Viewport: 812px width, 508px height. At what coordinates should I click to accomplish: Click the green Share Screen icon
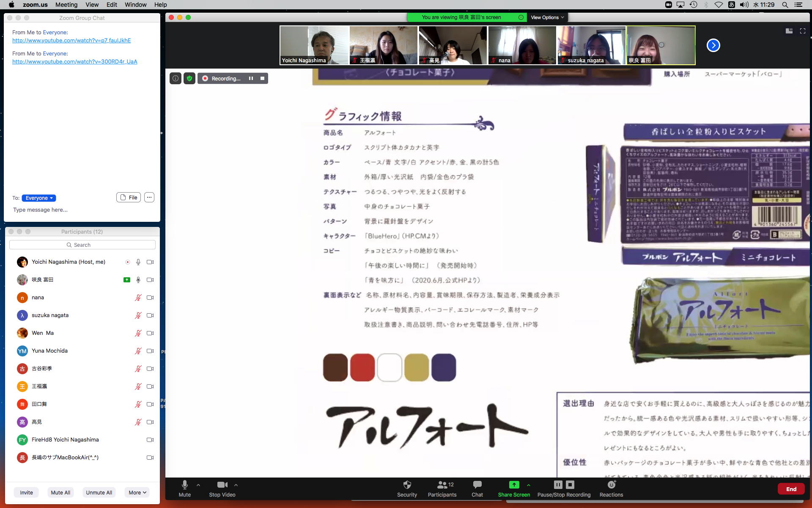click(513, 485)
